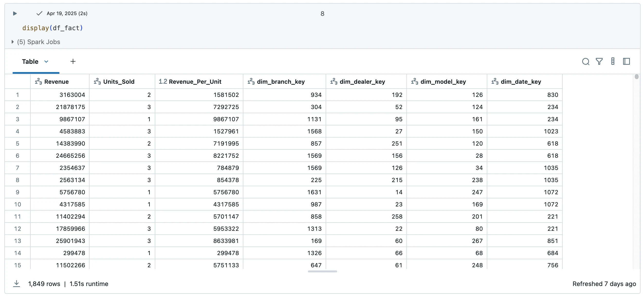The width and height of the screenshot is (644, 296).
Task: Click decimal type icon on Revenue_Per_Unit
Action: [163, 82]
